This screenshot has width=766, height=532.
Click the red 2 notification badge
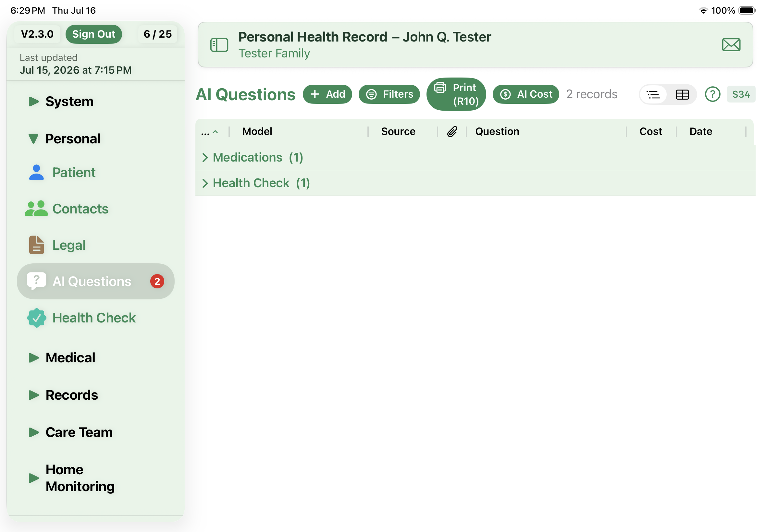click(157, 281)
